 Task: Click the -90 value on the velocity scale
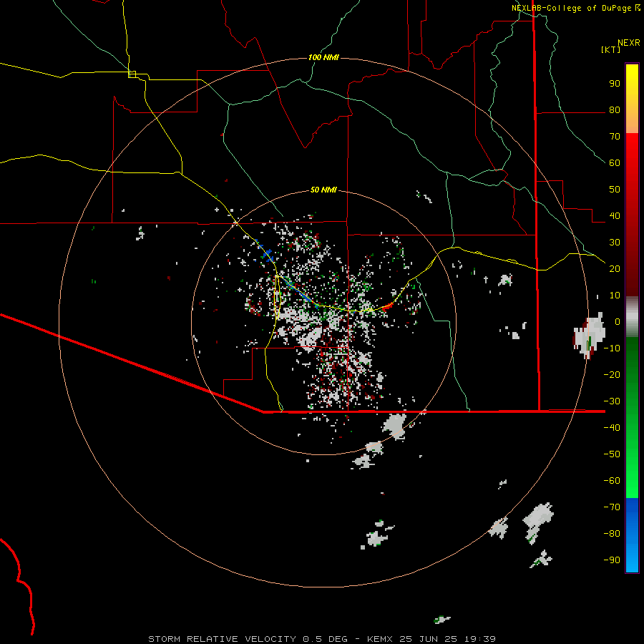612,560
